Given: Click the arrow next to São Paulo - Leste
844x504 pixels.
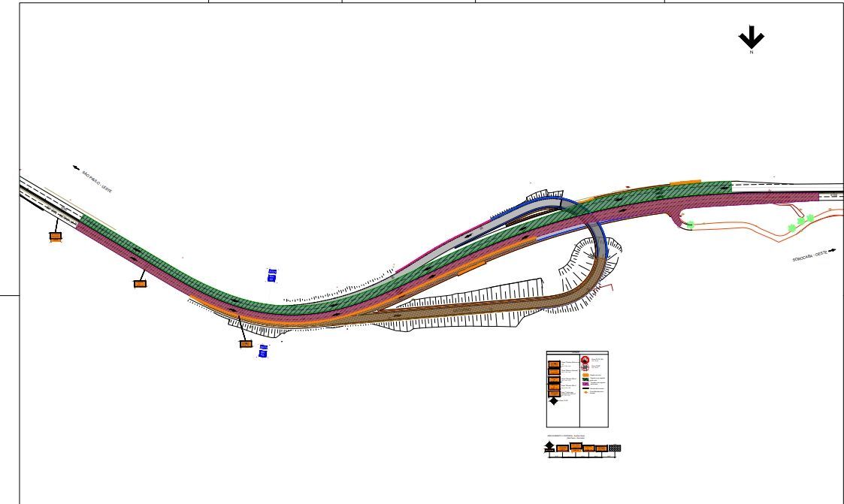Looking at the screenshot, I should pos(76,168).
